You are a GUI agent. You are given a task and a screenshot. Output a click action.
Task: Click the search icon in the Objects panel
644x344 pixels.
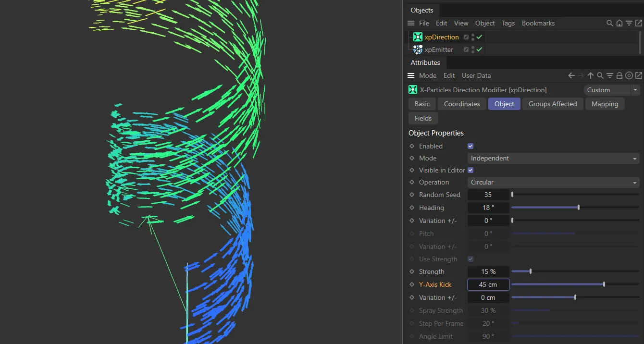(x=609, y=23)
